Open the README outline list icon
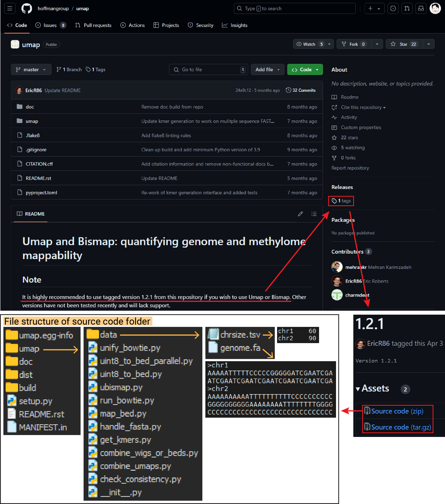This screenshot has height=504, width=445. tap(314, 214)
